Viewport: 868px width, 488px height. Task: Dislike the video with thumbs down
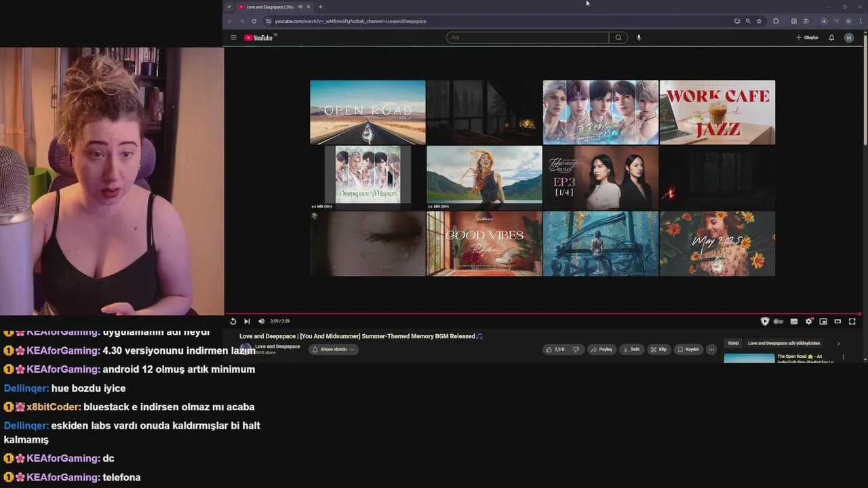(576, 350)
